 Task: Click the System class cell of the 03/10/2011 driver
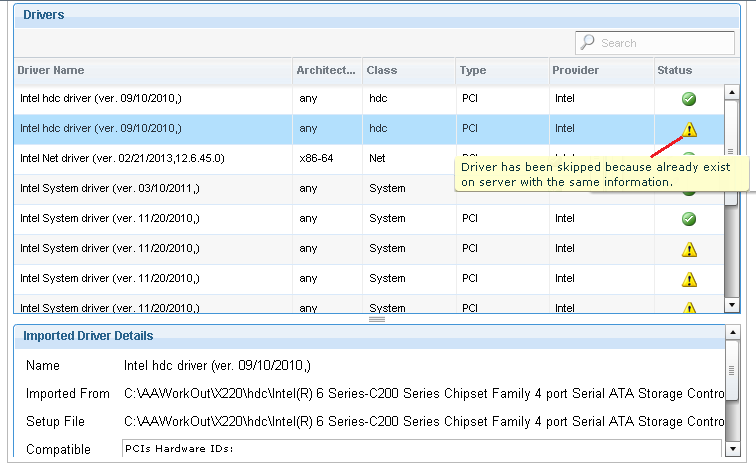click(x=387, y=188)
